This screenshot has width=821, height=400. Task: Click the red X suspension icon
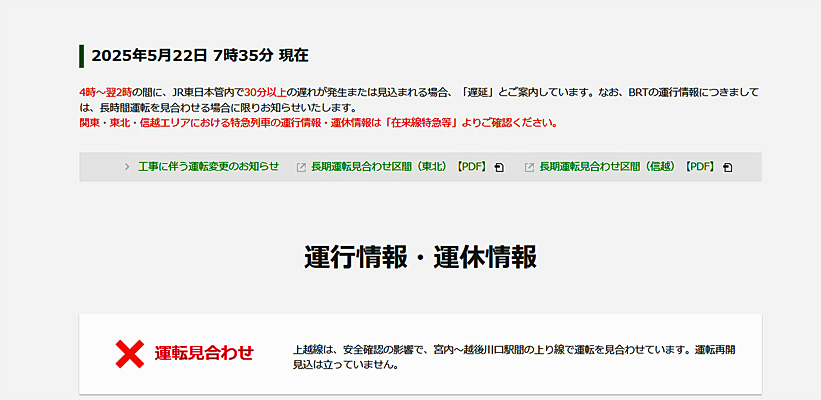129,354
